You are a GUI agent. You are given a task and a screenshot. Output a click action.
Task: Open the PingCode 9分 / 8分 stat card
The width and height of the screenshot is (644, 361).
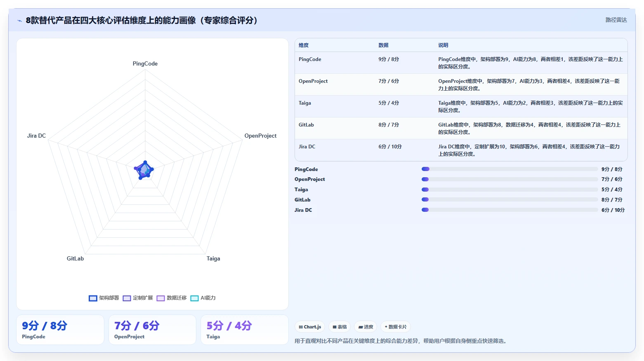coord(60,330)
